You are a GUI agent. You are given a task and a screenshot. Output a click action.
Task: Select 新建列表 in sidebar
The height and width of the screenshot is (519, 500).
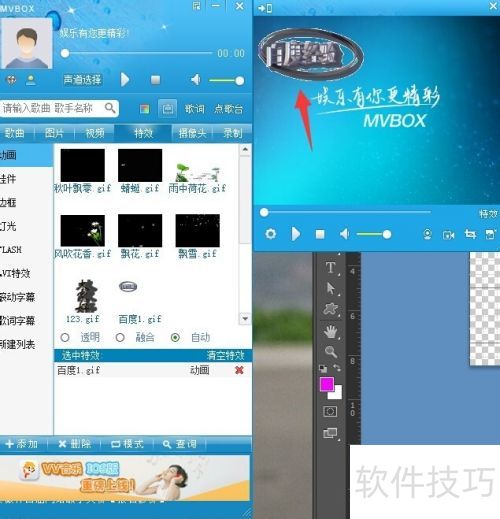pos(26,344)
